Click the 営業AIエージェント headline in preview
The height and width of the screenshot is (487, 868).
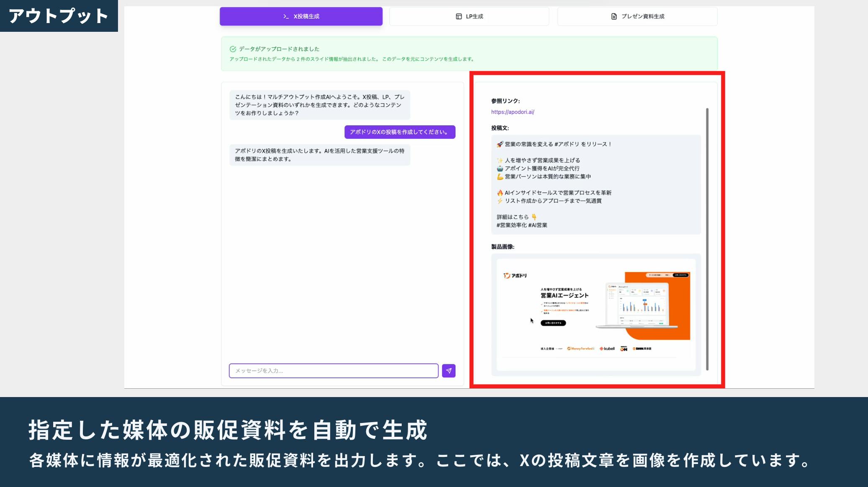point(564,295)
